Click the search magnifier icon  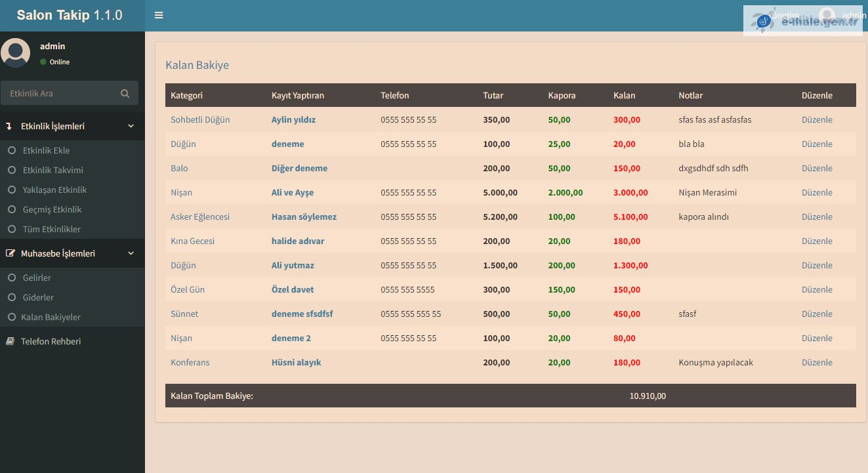click(x=125, y=93)
